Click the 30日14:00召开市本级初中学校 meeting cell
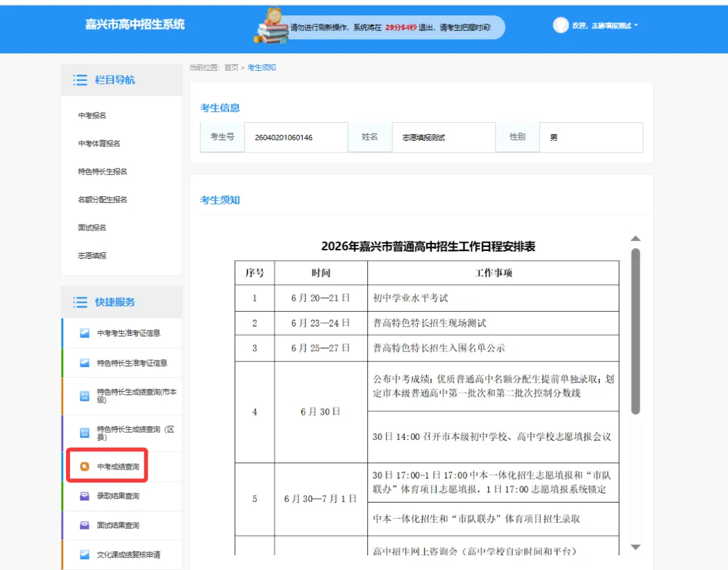 [x=493, y=437]
